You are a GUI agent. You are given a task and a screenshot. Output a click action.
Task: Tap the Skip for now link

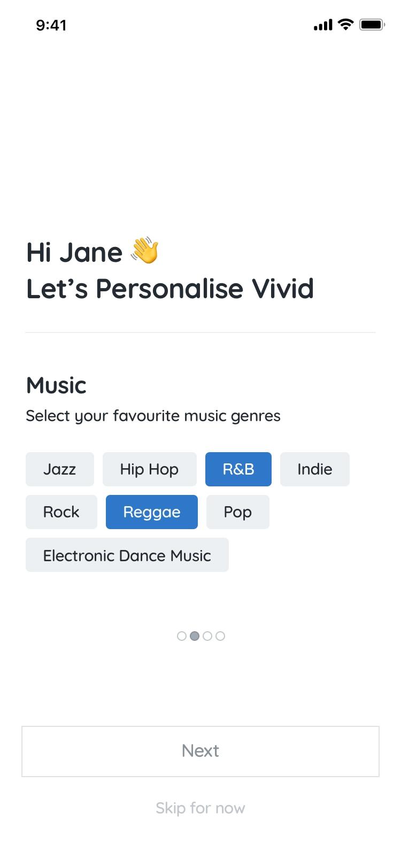pyautogui.click(x=200, y=808)
